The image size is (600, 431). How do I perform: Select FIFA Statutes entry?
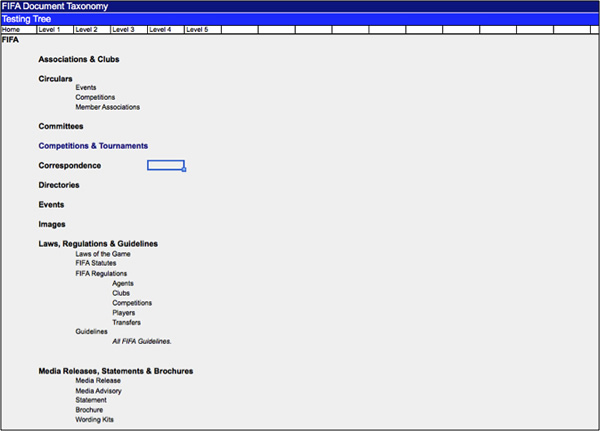click(x=96, y=263)
